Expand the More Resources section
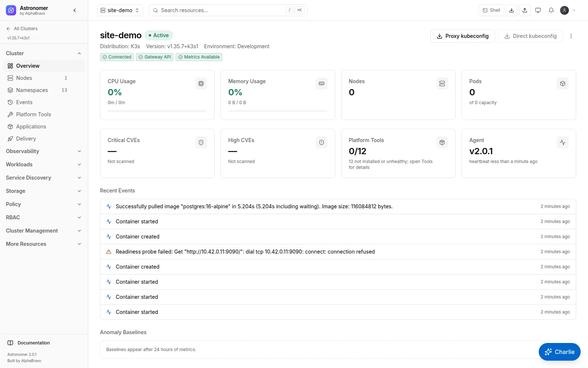588x368 pixels. [x=44, y=244]
